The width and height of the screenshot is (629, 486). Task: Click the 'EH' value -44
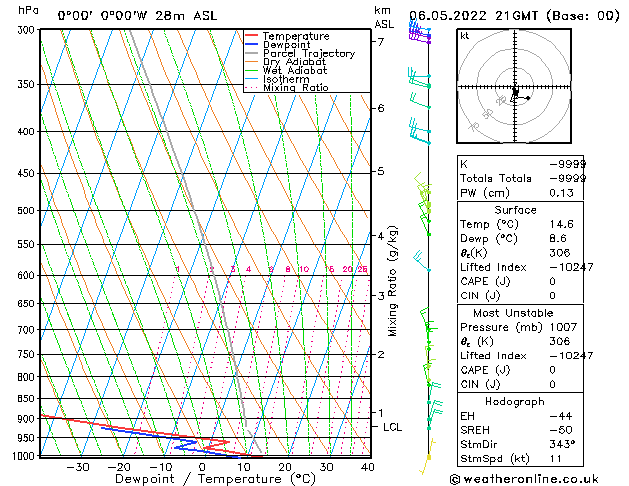pos(561,416)
